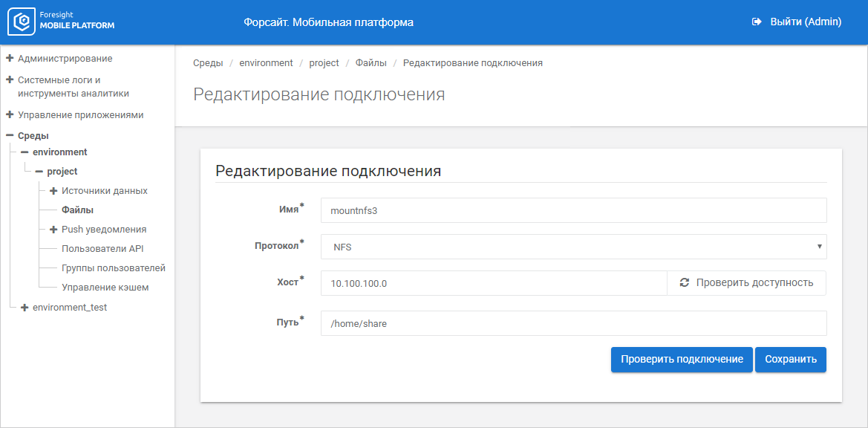Go to environment breadcrumb
This screenshot has height=428, width=868.
[x=266, y=63]
